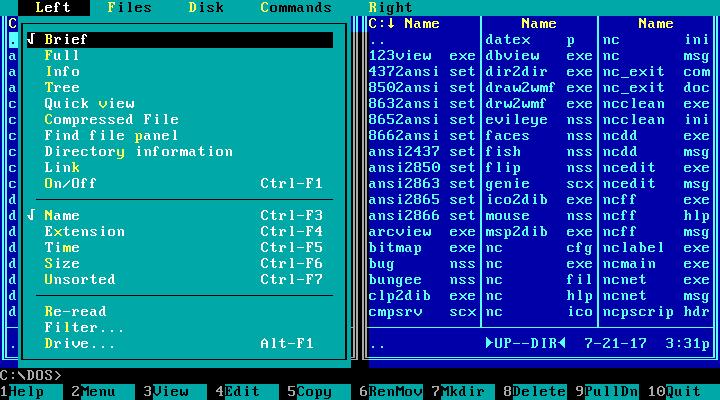Click the UP--DIR status line indicator
Image resolution: width=720 pixels, height=400 pixels.
tap(526, 344)
